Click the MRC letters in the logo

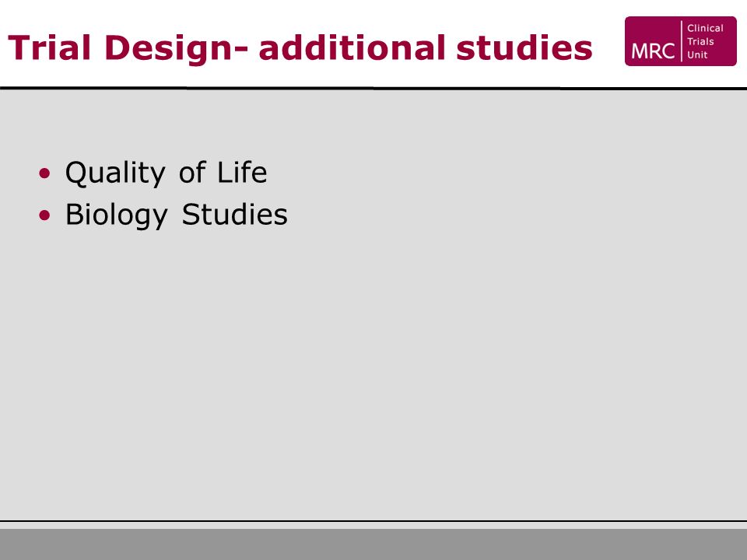tap(653, 51)
